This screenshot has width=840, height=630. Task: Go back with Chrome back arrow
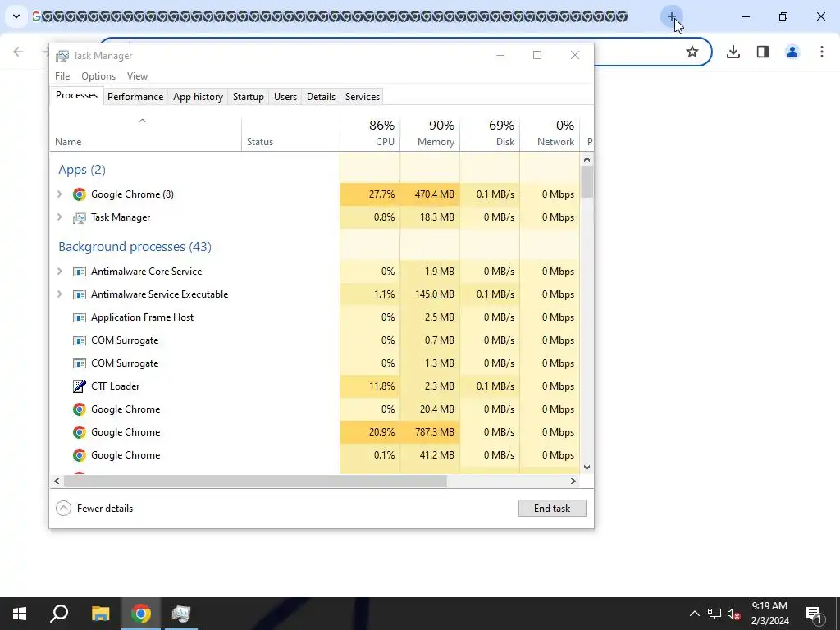pos(18,52)
